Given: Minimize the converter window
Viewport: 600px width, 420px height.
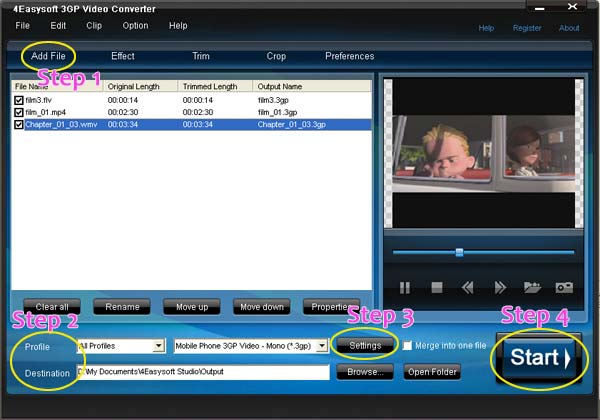Looking at the screenshot, I should click(540, 8).
